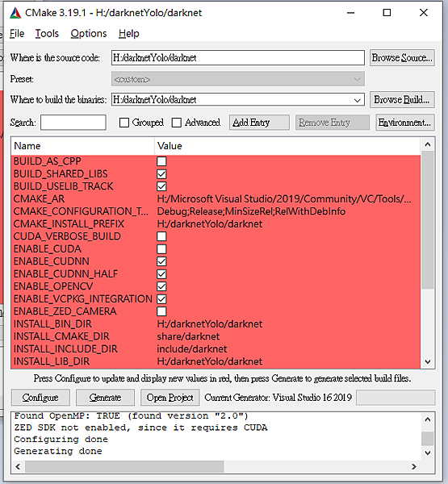Uncheck BUILD_USELIB_TRACK option
The height and width of the screenshot is (484, 448).
pos(161,186)
